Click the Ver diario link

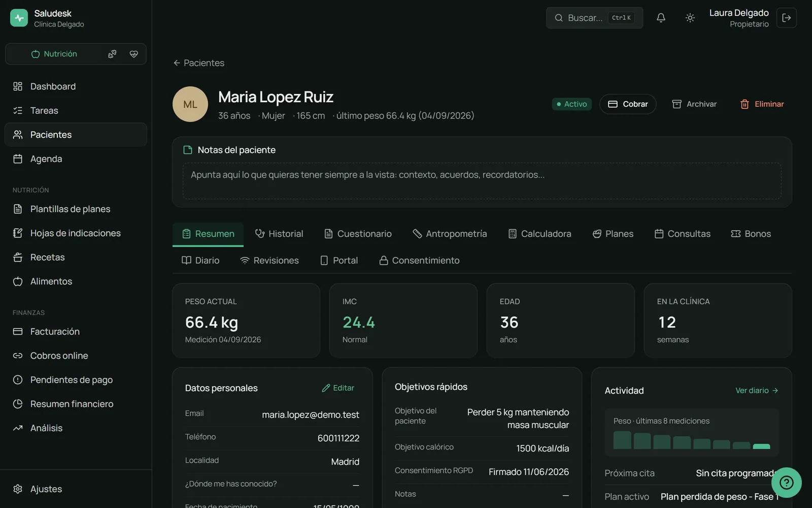(757, 390)
